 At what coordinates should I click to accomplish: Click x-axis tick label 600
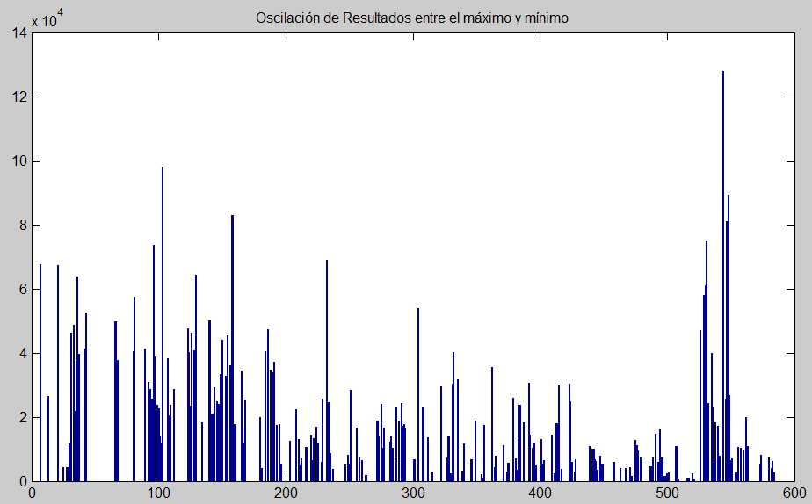[794, 493]
